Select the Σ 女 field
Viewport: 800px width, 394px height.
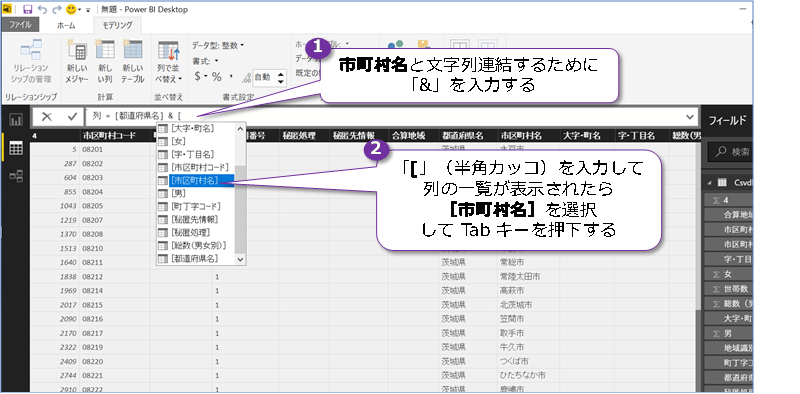[x=728, y=275]
